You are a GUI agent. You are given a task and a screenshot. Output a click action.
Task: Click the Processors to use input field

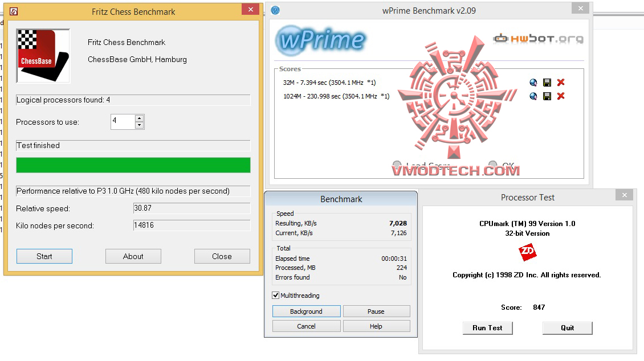[123, 122]
